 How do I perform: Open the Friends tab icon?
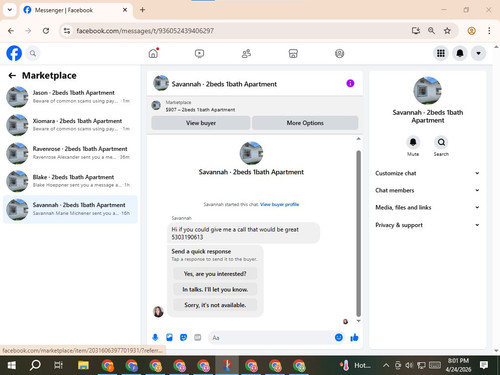(x=246, y=54)
